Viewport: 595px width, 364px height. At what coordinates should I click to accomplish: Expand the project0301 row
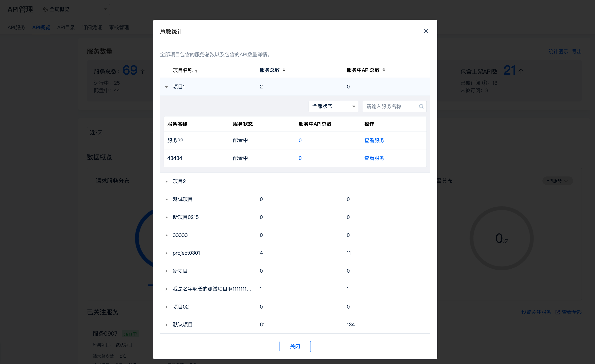point(166,253)
